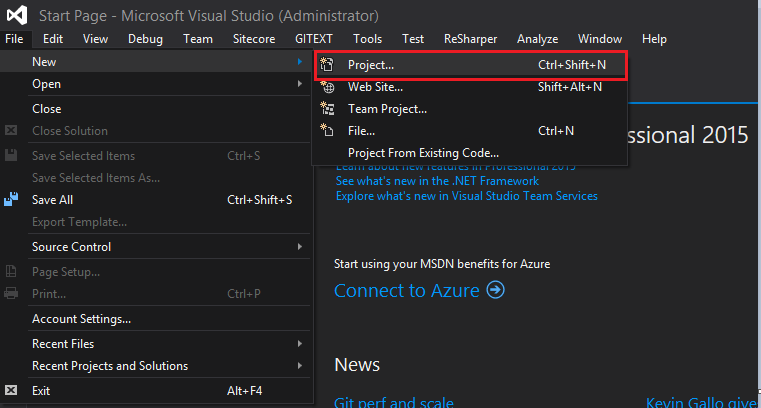Select Export Template... entry

[x=155, y=222]
